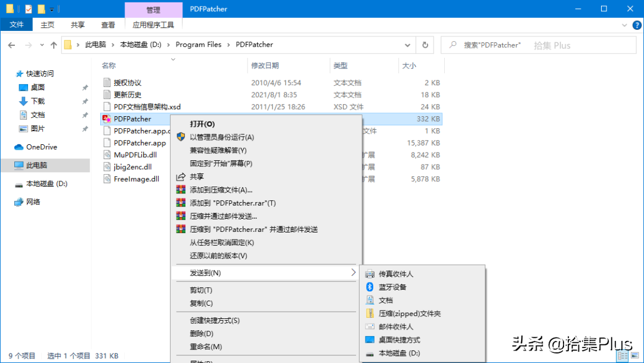Click the desktop icon beside 桌面快捷方式
This screenshot has width=644, height=363.
370,340
